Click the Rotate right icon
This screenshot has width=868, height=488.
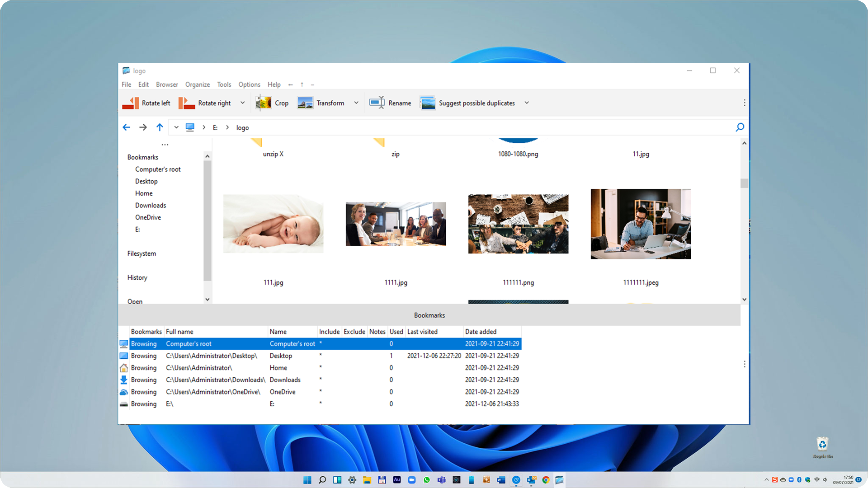tap(187, 103)
